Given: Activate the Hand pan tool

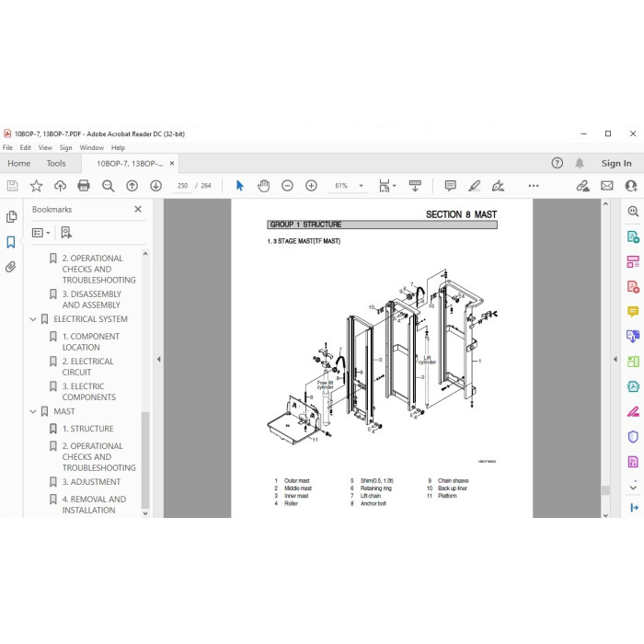Looking at the screenshot, I should pyautogui.click(x=264, y=186).
